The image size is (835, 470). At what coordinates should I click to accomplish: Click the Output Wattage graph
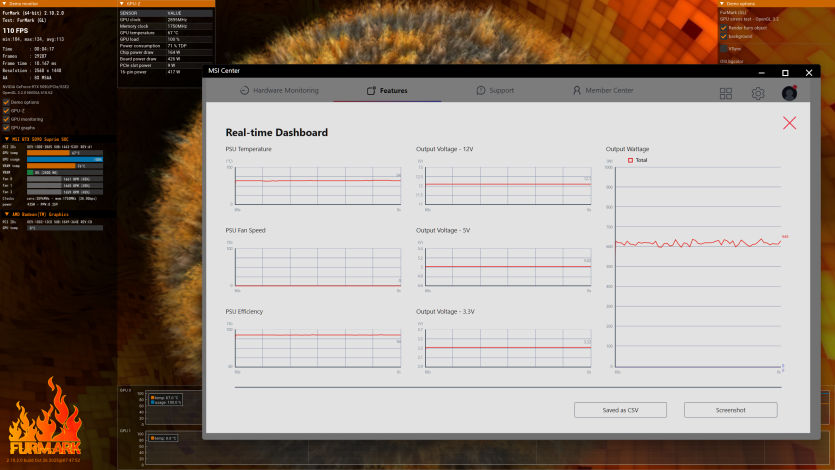click(x=698, y=267)
